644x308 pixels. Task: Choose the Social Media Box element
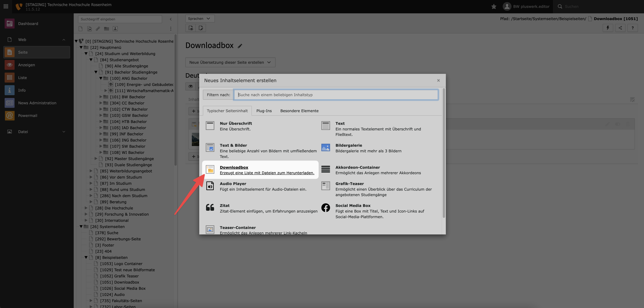click(x=353, y=206)
